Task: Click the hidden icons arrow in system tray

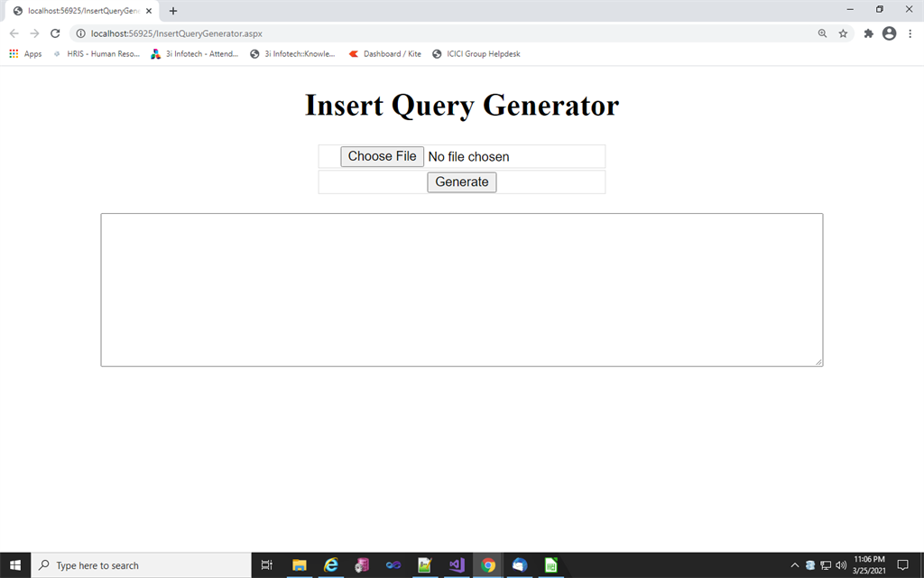Action: (x=795, y=564)
